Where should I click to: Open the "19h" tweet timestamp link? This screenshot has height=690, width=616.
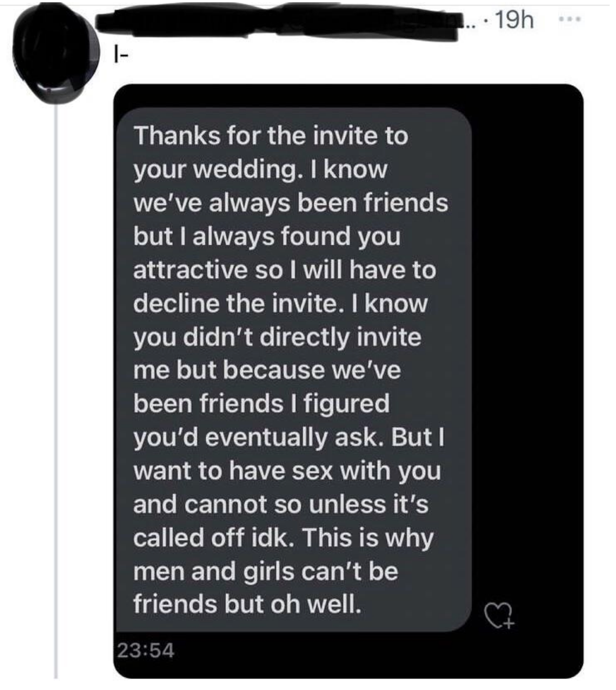tap(514, 21)
